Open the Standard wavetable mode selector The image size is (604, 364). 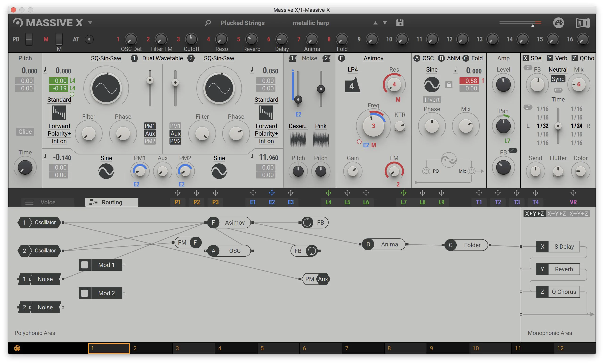click(59, 100)
